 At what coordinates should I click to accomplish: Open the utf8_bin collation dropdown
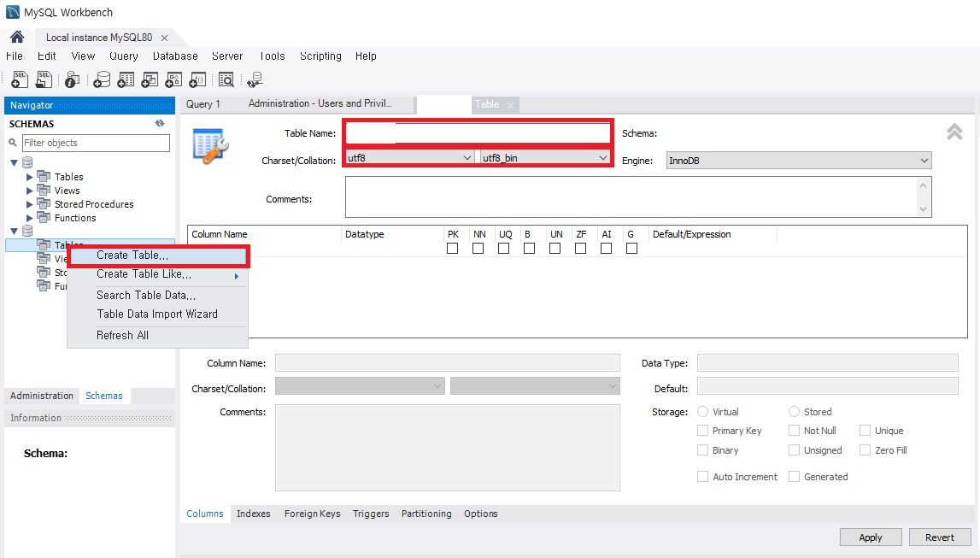coord(545,157)
